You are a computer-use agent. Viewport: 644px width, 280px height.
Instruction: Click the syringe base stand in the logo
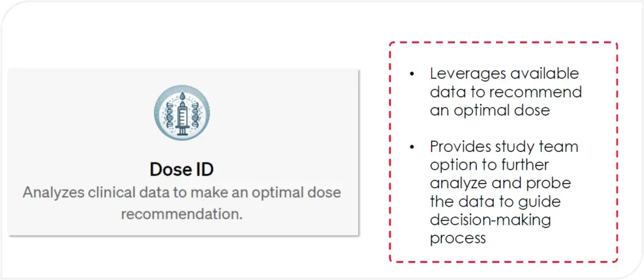pos(182,131)
